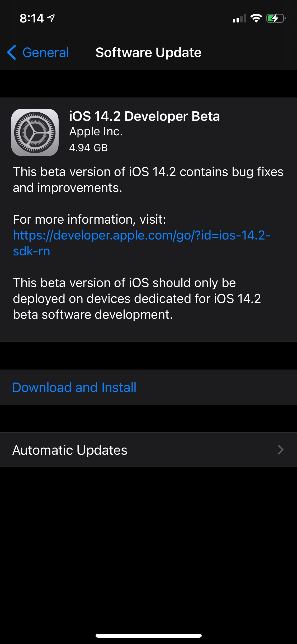The height and width of the screenshot is (644, 297).
Task: Tap the Software Update page title
Action: point(148,52)
